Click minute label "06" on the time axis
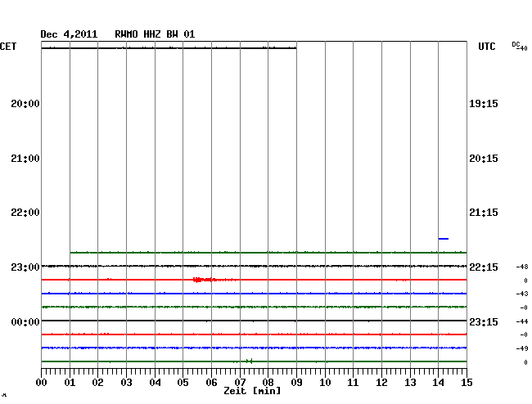This screenshot has width=532, height=404. click(211, 383)
